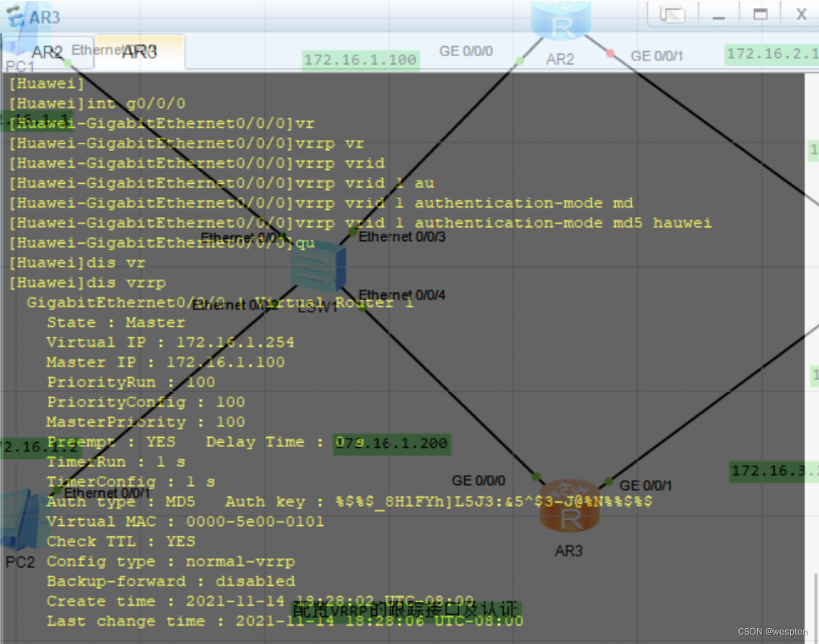Click the detach window icon in title bar
819x644 pixels.
(672, 14)
